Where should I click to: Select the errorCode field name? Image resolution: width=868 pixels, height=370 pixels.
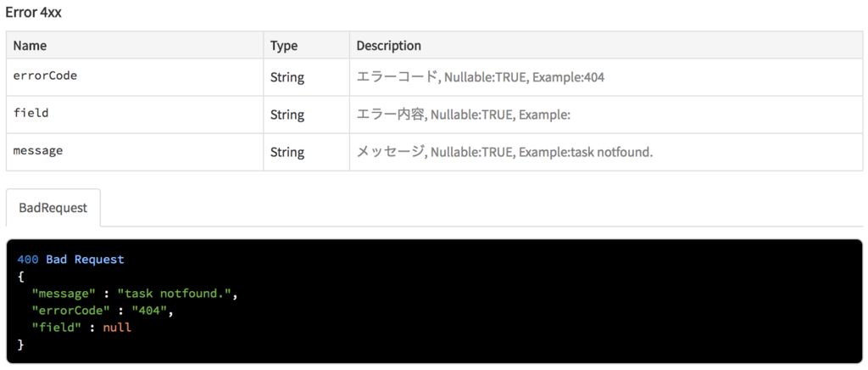[x=45, y=76]
